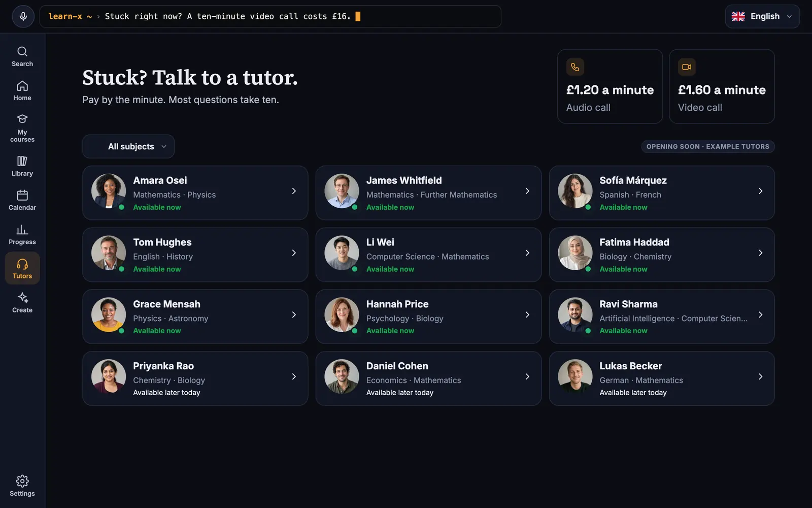
Task: Click the command prompt input field
Action: click(270, 16)
